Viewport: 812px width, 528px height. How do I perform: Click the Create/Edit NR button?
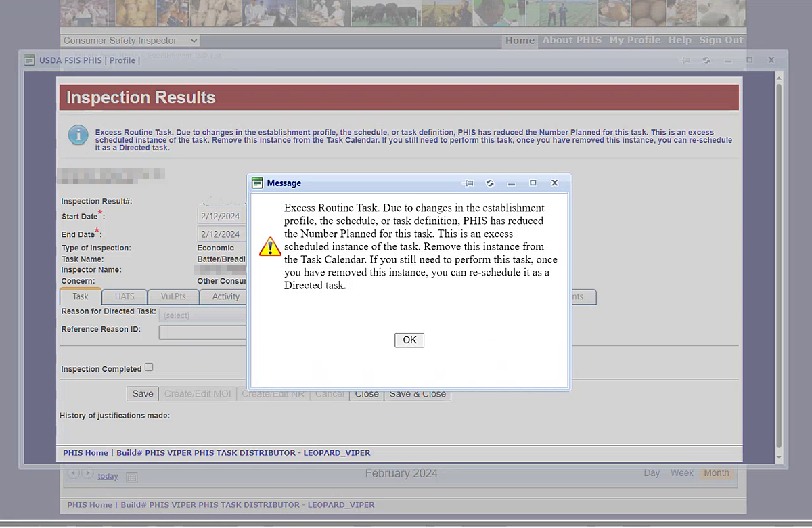273,394
